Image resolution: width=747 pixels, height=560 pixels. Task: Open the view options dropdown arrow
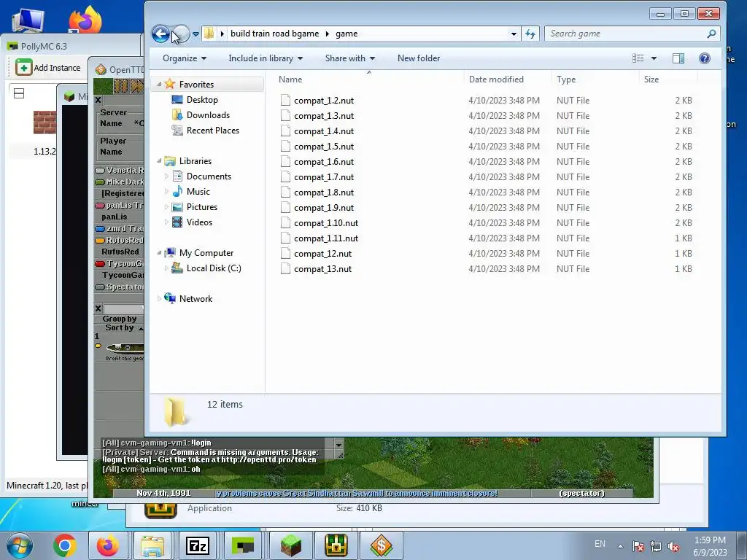(654, 58)
